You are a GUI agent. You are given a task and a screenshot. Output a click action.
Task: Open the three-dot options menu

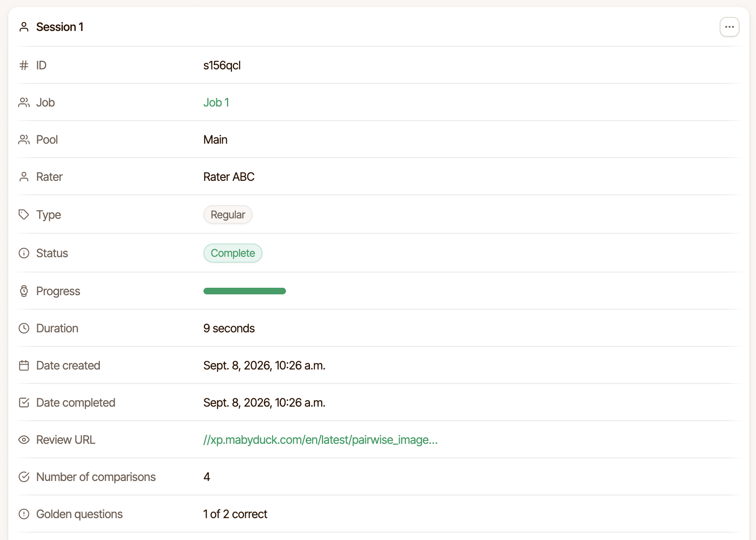[x=729, y=27]
